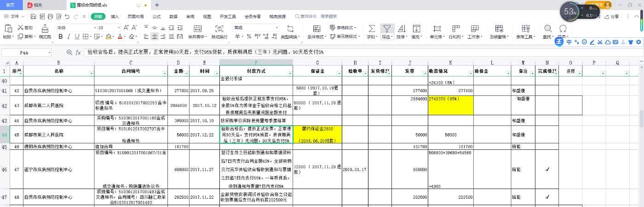Toggle underline formatting
The image size is (644, 207).
pyautogui.click(x=77, y=36)
